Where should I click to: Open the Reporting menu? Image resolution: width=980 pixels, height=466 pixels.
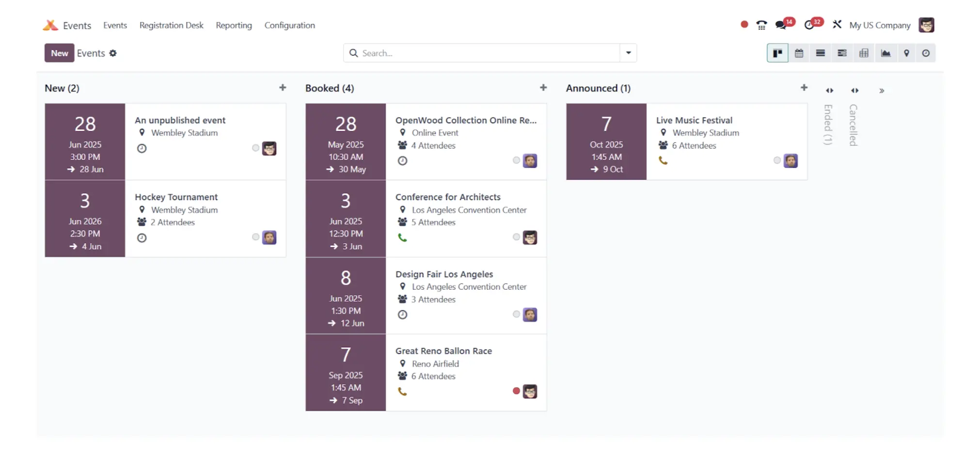(234, 25)
